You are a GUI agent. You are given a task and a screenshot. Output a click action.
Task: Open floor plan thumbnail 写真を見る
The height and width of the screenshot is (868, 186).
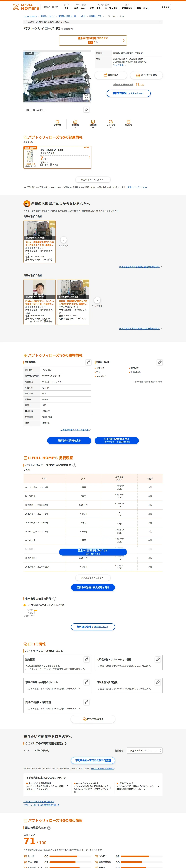(x=31, y=164)
